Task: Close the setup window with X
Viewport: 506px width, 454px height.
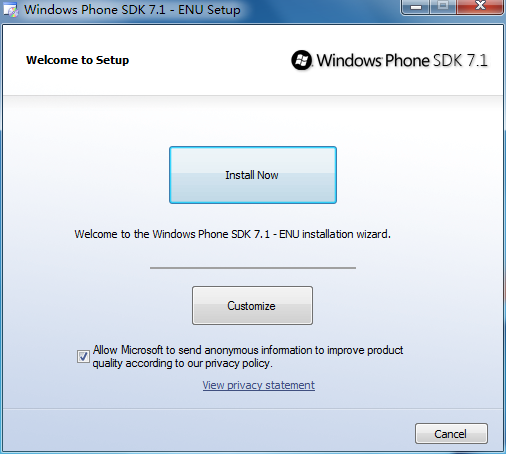Action: click(x=480, y=6)
